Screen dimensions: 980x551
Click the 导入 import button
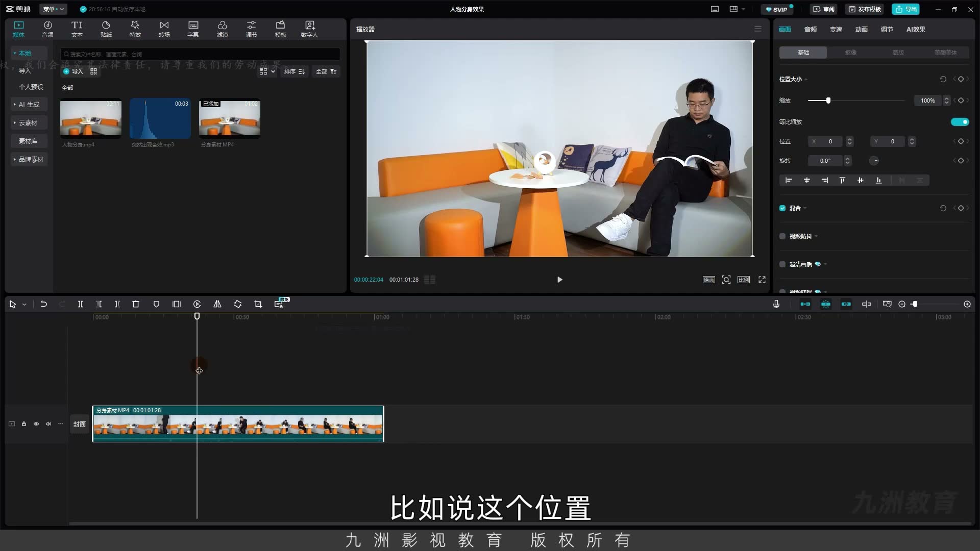pyautogui.click(x=73, y=71)
